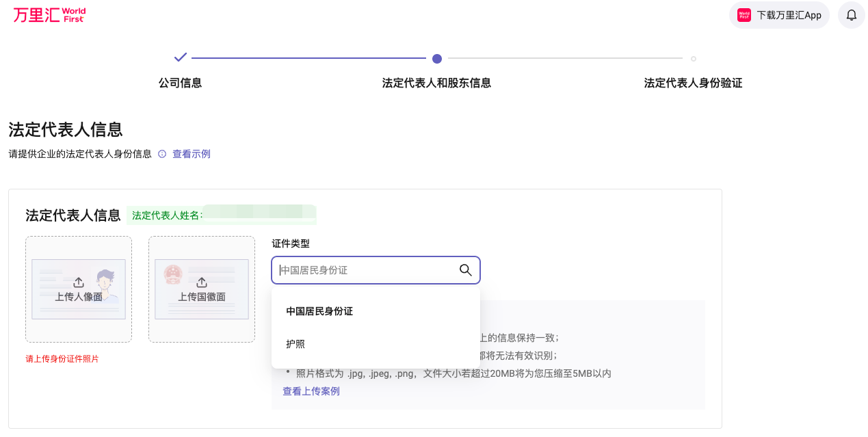Choose 护照 from the dropdown list

(x=295, y=344)
